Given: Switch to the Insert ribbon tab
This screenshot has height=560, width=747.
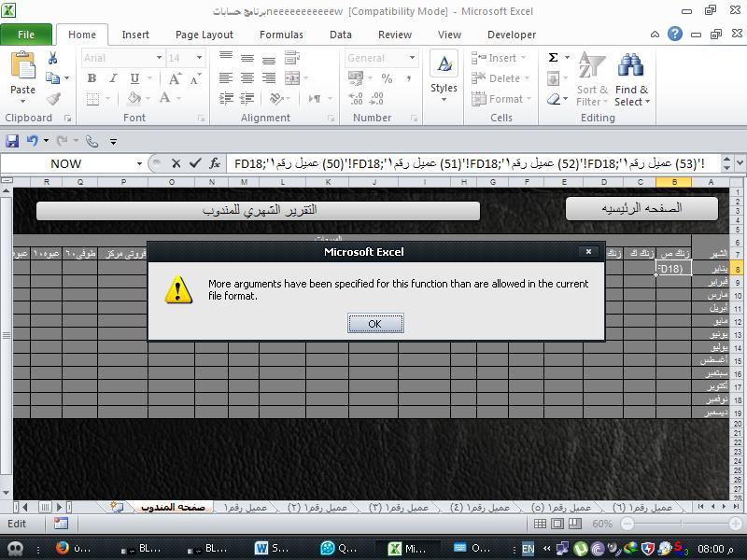Looking at the screenshot, I should 135,35.
